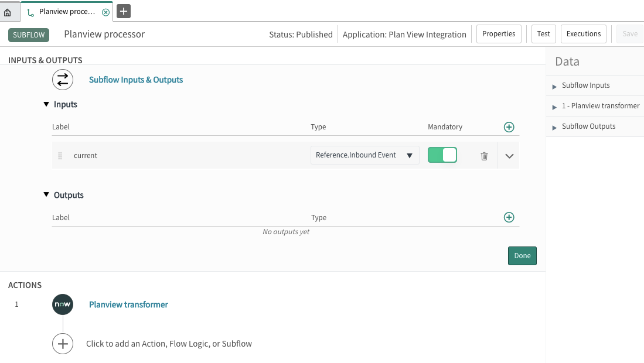Close the Planview processor tab
This screenshot has width=644, height=363.
pyautogui.click(x=105, y=12)
